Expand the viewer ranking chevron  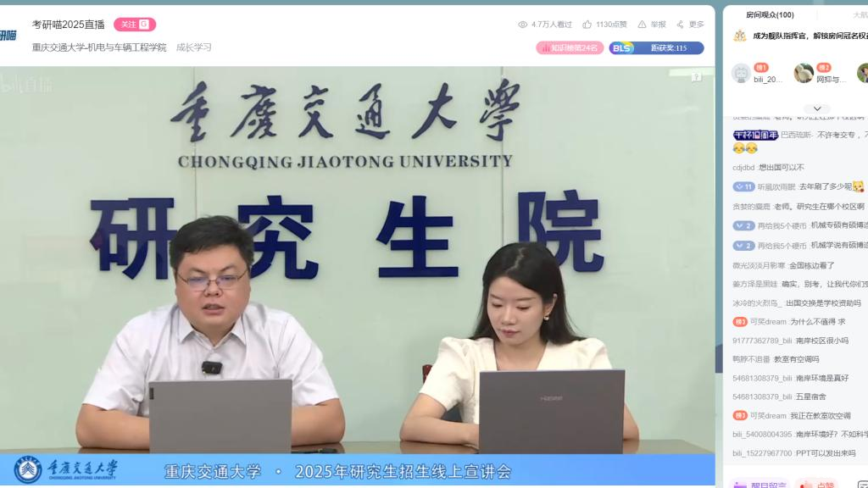[x=816, y=108]
